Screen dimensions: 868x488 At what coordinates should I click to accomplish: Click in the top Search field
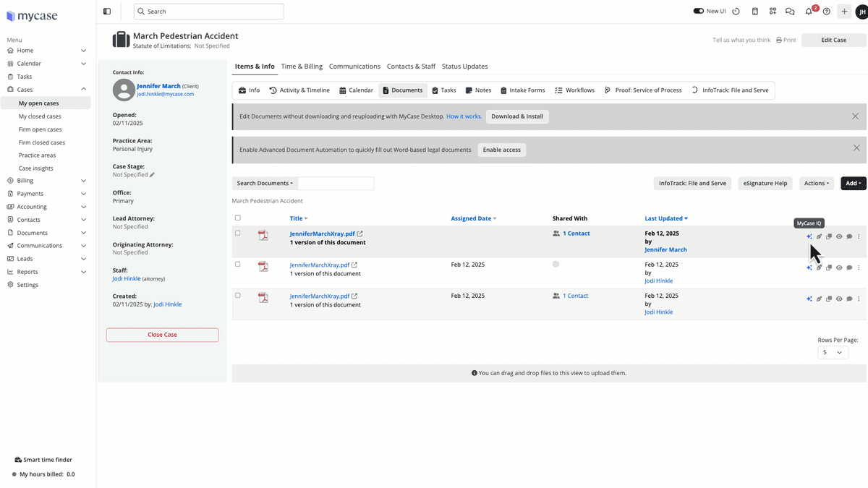click(208, 12)
